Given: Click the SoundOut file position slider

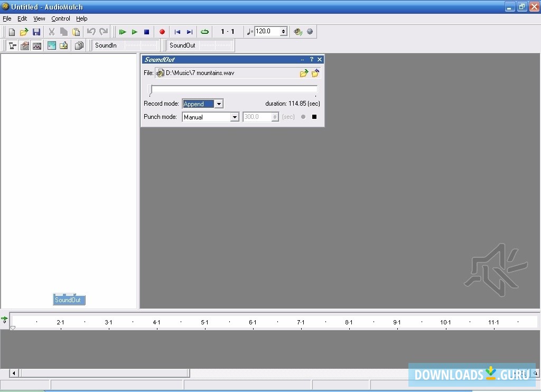Looking at the screenshot, I should (x=234, y=89).
